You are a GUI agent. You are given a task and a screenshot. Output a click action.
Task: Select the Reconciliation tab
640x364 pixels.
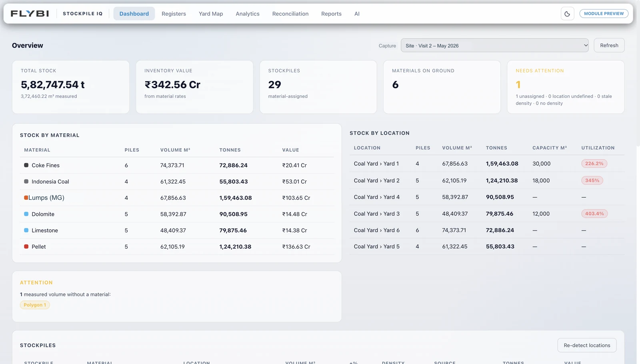pos(290,14)
